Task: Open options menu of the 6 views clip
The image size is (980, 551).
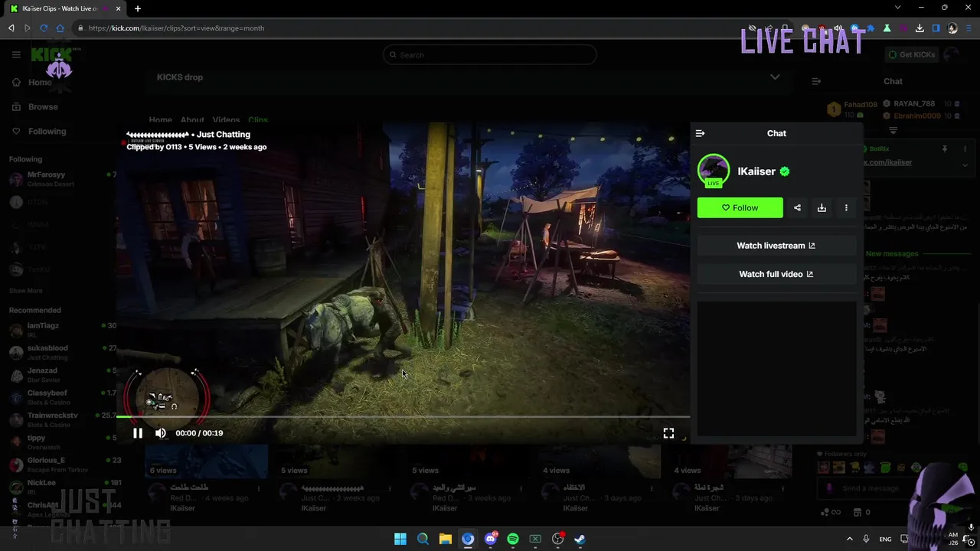Action: (x=259, y=488)
